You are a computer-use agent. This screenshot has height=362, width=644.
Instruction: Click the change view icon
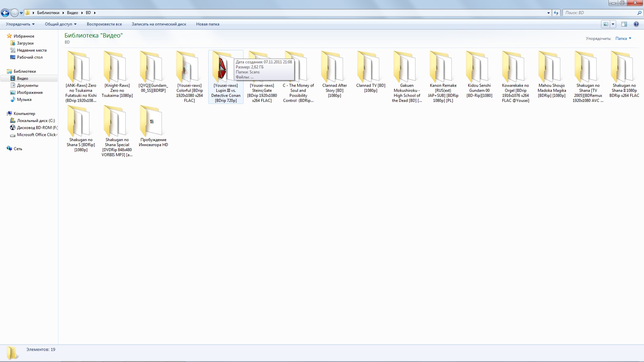click(605, 24)
